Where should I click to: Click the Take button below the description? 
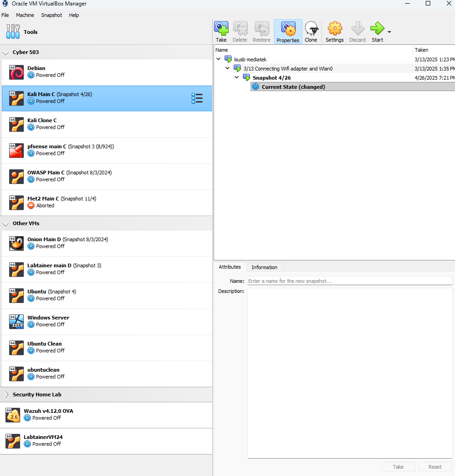pos(398,466)
